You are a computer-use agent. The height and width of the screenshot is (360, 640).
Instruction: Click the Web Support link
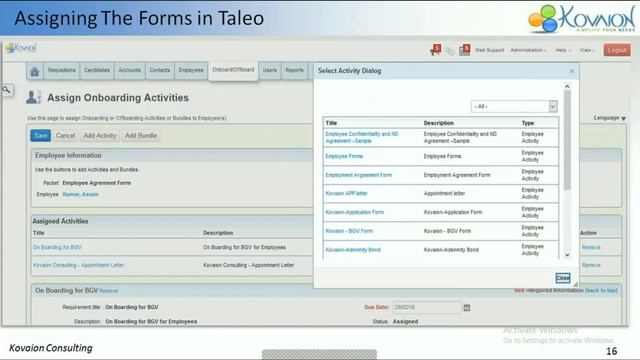[x=489, y=50]
